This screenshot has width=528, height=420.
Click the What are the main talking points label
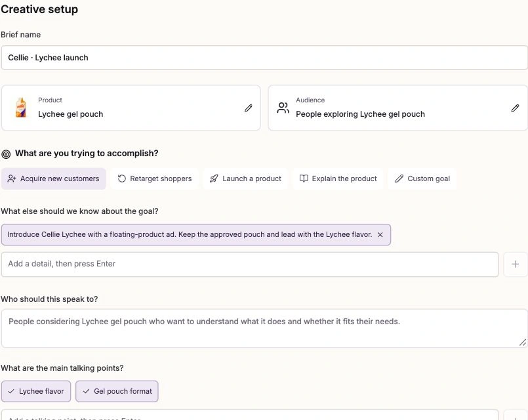click(62, 368)
